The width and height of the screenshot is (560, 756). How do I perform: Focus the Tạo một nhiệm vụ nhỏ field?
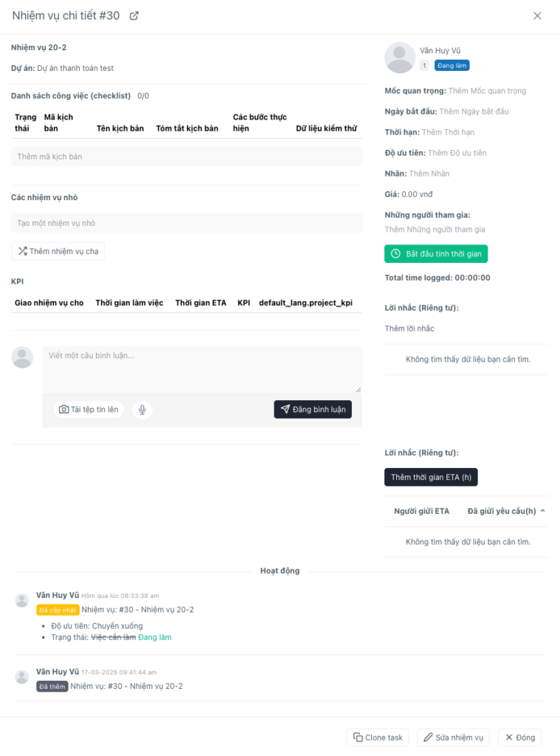pyautogui.click(x=187, y=223)
